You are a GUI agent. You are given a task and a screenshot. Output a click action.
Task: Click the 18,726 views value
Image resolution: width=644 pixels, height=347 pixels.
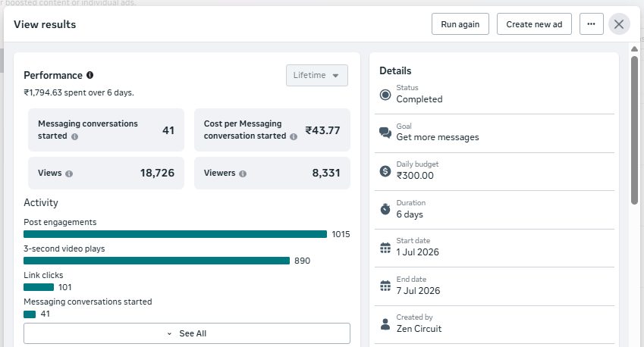(157, 173)
